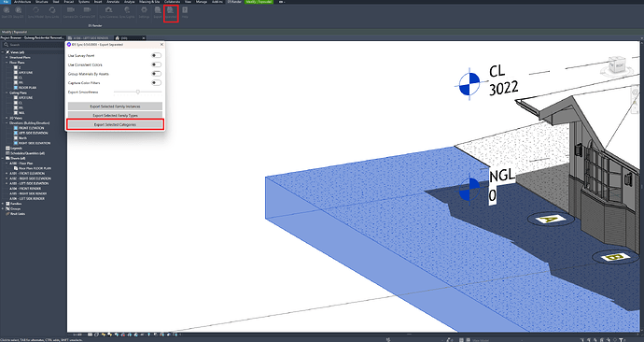Toggle Capture Color Filters switch
Image resolution: width=644 pixels, height=342 pixels.
pos(156,82)
